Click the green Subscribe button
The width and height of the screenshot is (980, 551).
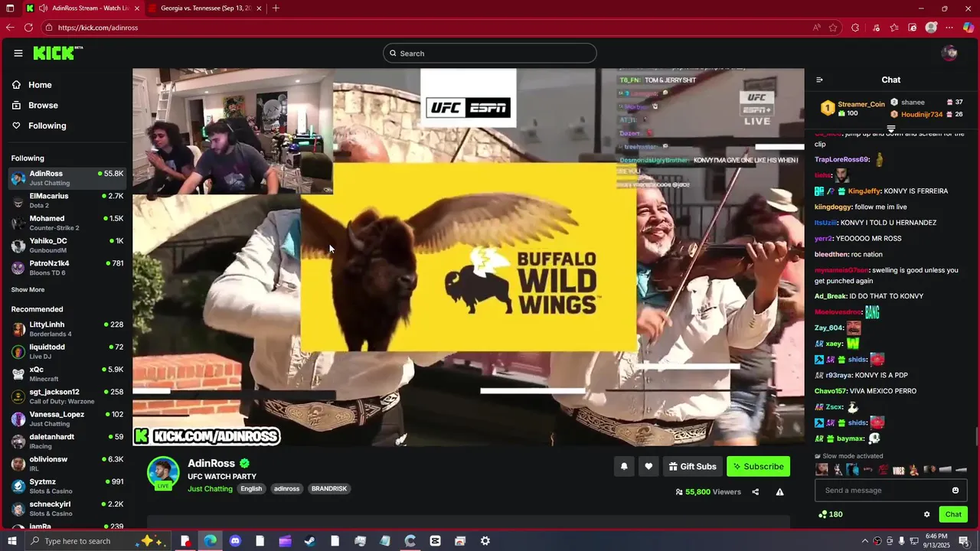[758, 467]
